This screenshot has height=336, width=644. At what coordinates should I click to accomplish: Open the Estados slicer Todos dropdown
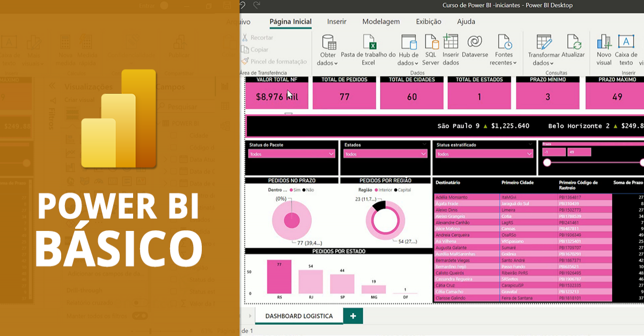(x=385, y=154)
